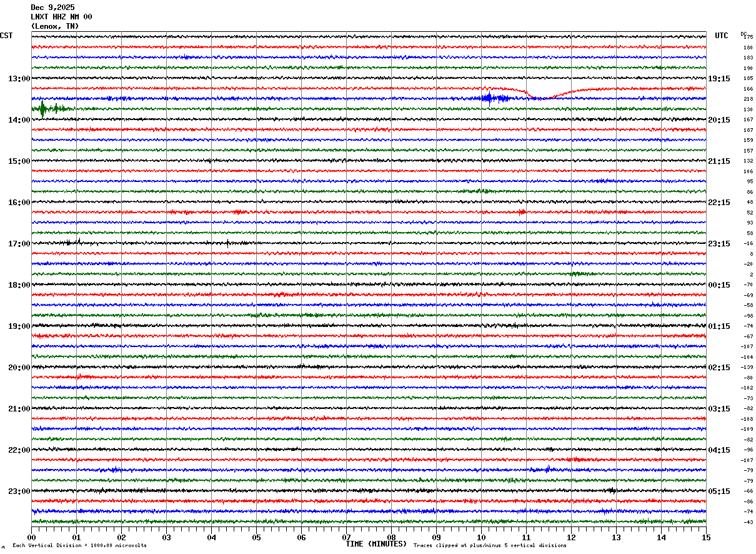This screenshot has width=756, height=554.
Task: Select the 23:00 CST time label
Action: 19,491
